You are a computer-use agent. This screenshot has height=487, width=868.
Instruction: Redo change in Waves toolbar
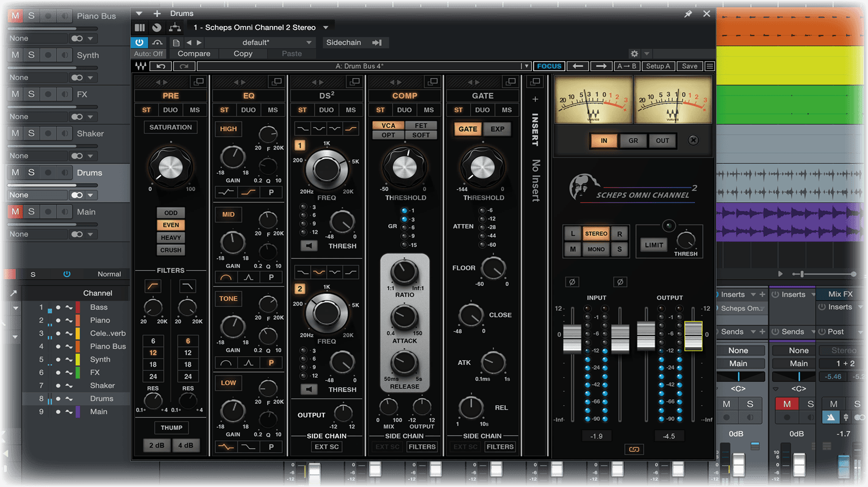184,66
